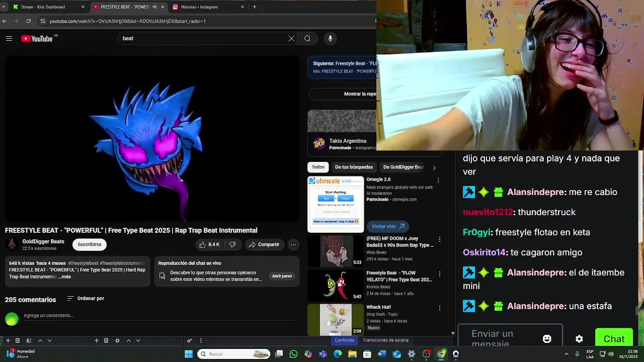Open options for Whack Hurl video
Image resolution: width=644 pixels, height=362 pixels.
point(440,308)
